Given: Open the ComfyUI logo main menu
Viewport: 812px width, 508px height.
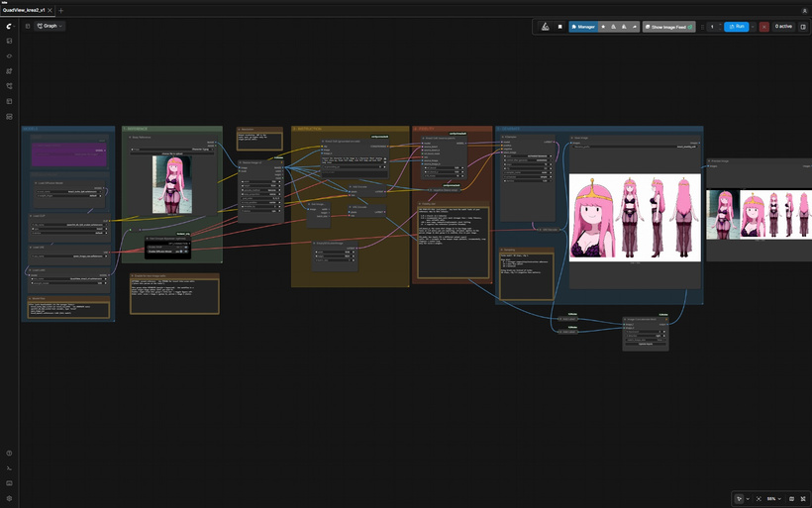Looking at the screenshot, I should click(9, 26).
